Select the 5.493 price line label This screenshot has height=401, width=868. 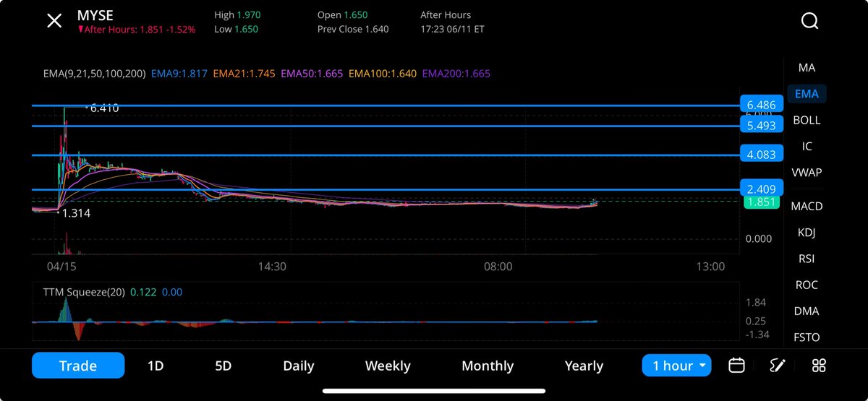pos(762,125)
